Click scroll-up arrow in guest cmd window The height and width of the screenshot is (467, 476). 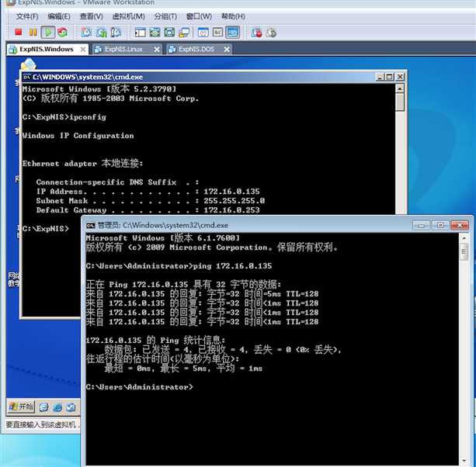click(400, 88)
